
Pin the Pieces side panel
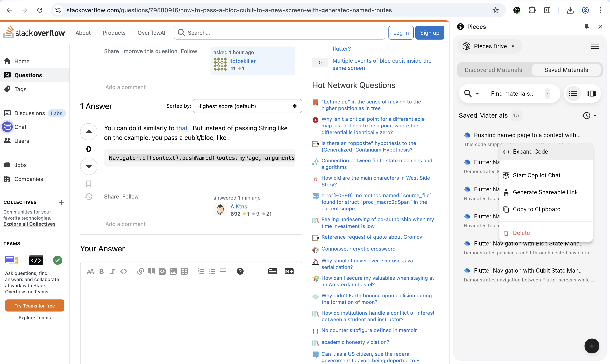[x=586, y=26]
